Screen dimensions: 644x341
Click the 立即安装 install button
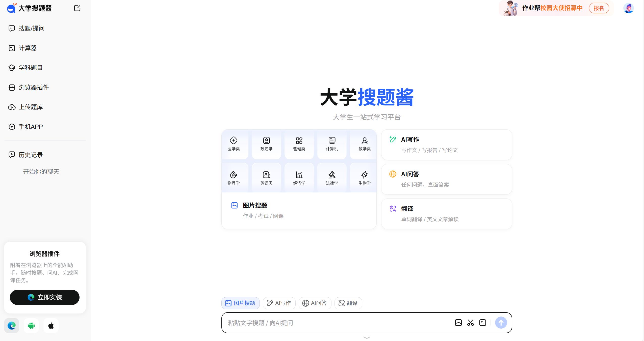(x=44, y=297)
